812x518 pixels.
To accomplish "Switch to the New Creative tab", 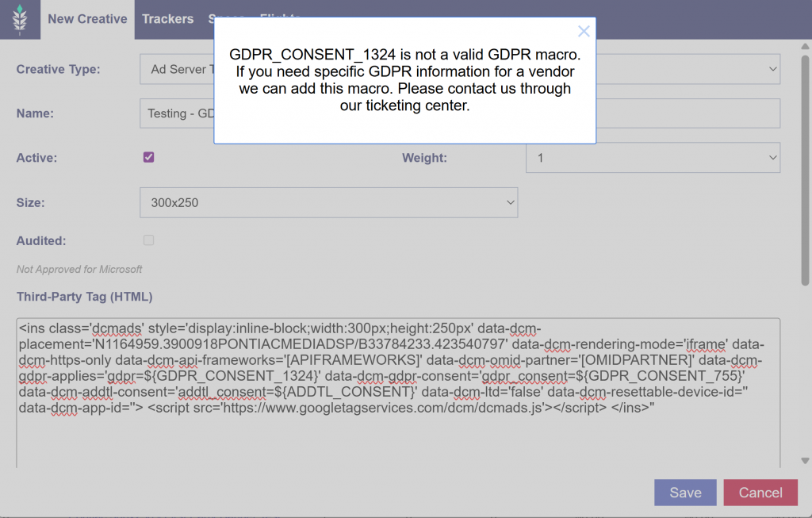I will pyautogui.click(x=87, y=19).
